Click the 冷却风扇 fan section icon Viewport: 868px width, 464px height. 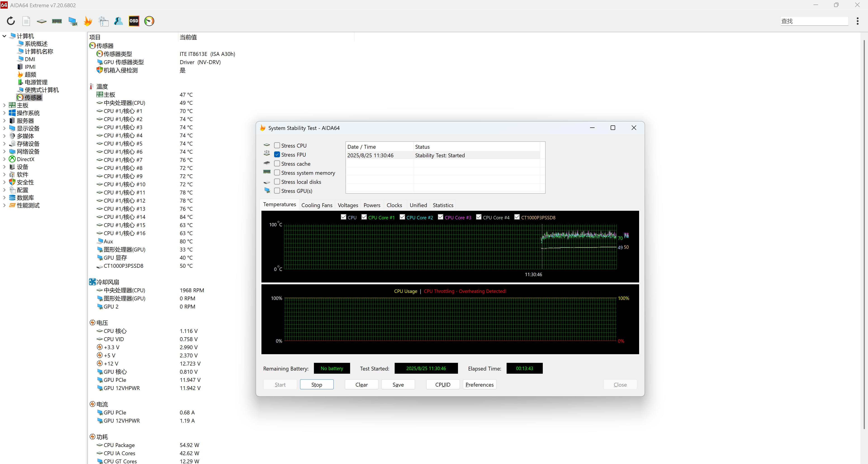pyautogui.click(x=92, y=282)
